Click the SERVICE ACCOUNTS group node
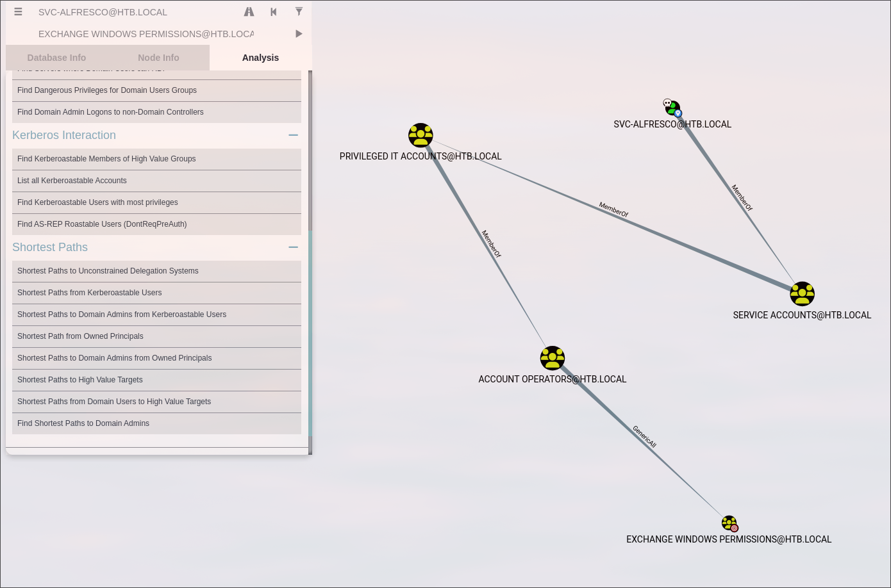The image size is (891, 588). pos(802,294)
